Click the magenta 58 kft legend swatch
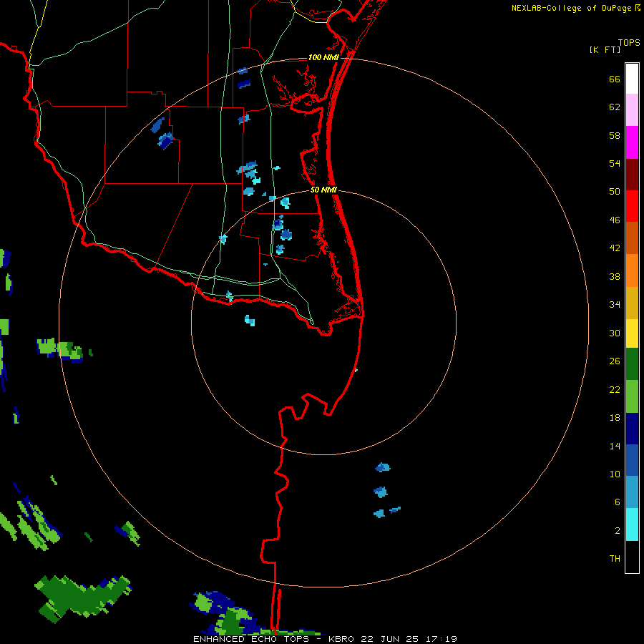 pos(632,142)
